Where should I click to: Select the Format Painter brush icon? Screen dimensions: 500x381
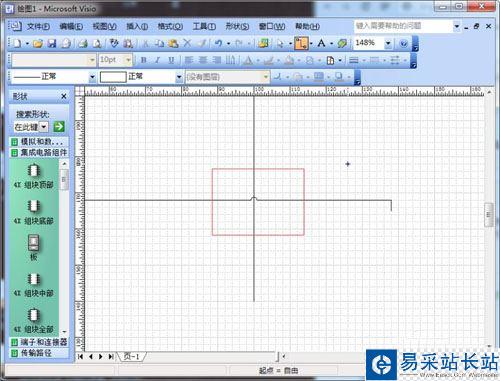201,43
